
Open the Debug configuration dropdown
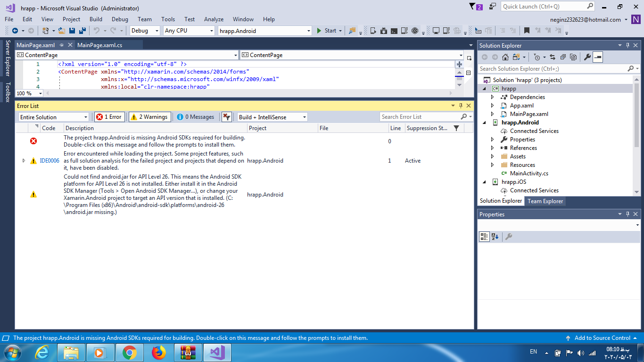pos(145,31)
